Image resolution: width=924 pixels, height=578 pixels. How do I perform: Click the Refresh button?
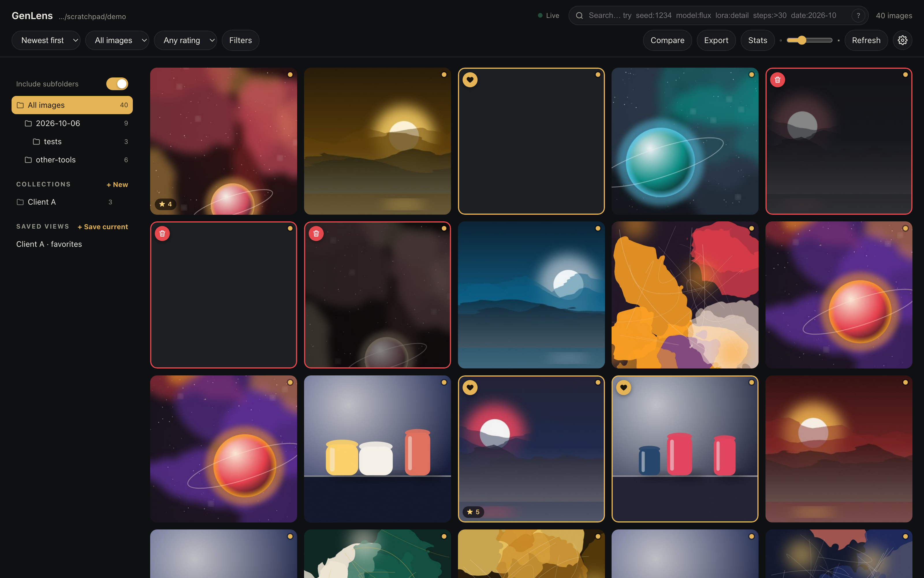click(866, 40)
